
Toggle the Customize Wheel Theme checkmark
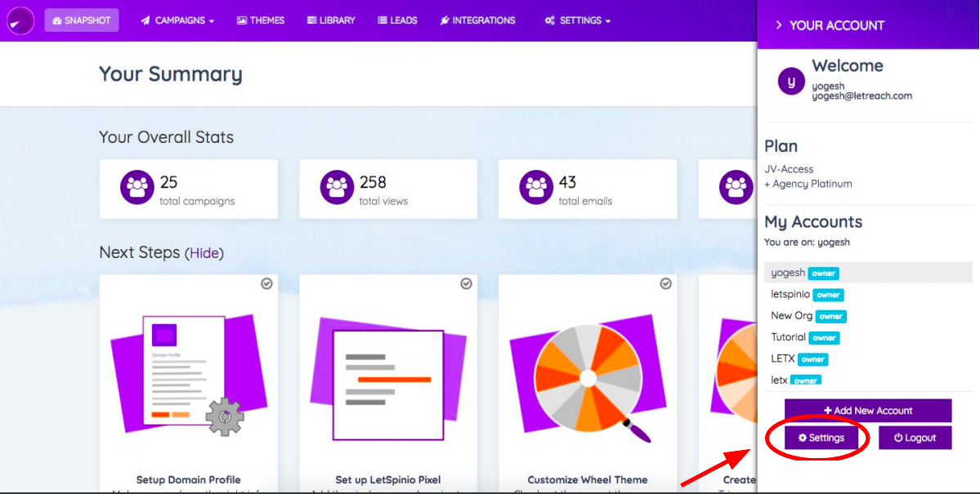(x=665, y=283)
